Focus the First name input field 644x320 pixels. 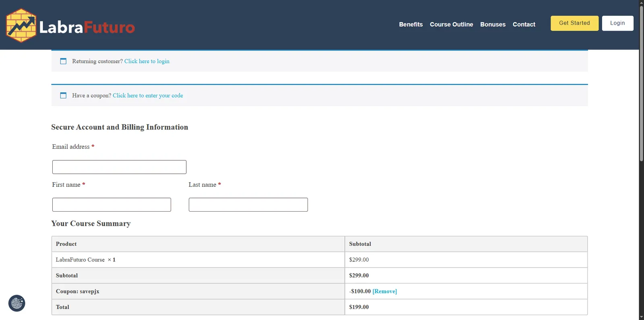coord(111,205)
